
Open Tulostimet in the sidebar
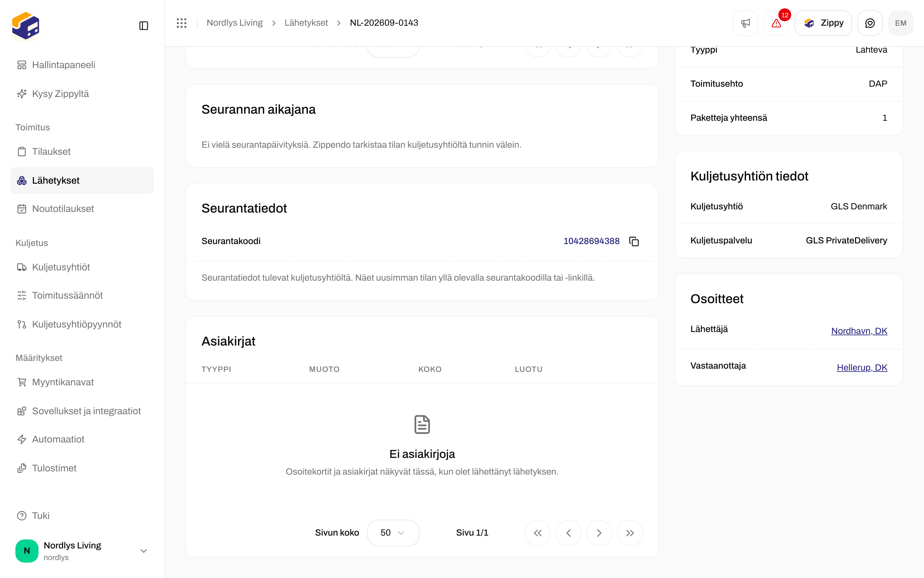pyautogui.click(x=82, y=468)
